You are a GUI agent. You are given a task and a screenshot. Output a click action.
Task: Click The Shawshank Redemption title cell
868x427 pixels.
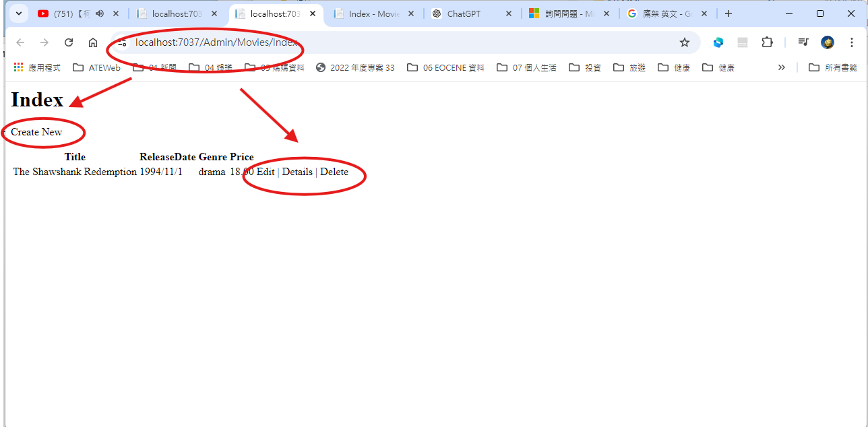pyautogui.click(x=75, y=172)
